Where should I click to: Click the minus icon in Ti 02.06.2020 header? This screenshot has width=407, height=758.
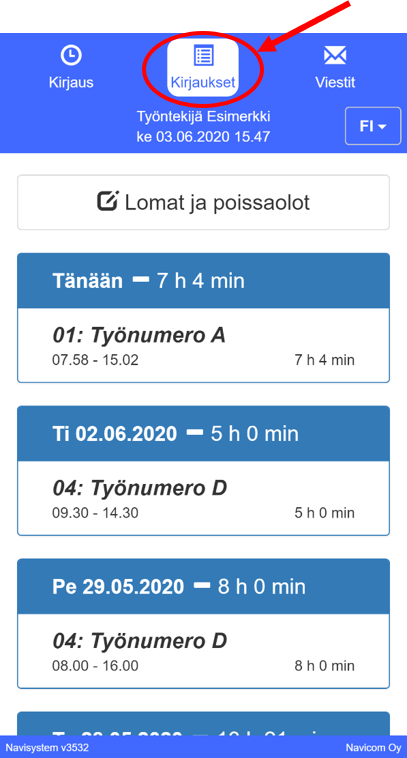click(x=195, y=432)
